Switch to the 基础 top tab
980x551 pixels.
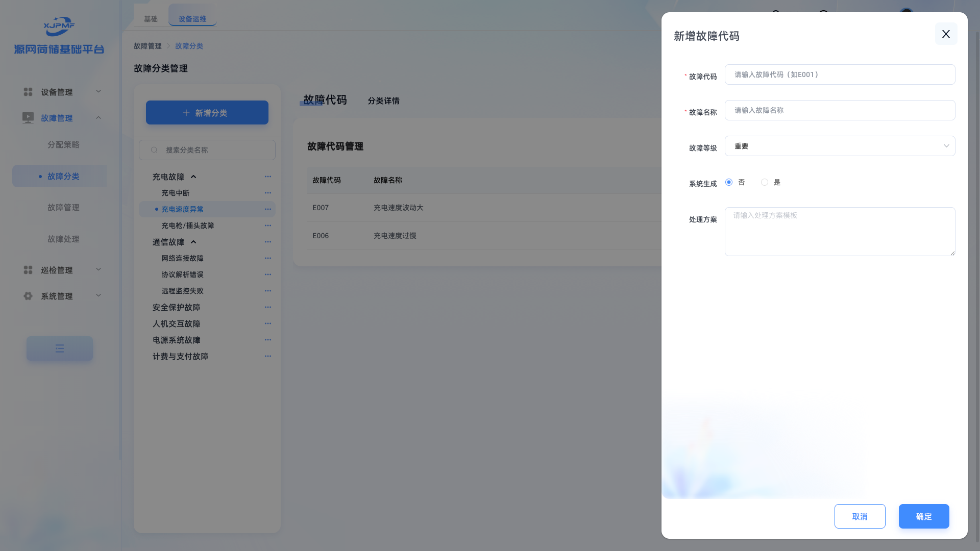151,19
